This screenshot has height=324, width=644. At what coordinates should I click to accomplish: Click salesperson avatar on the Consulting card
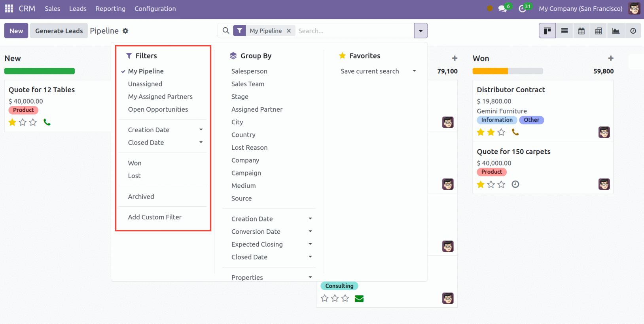tap(448, 298)
